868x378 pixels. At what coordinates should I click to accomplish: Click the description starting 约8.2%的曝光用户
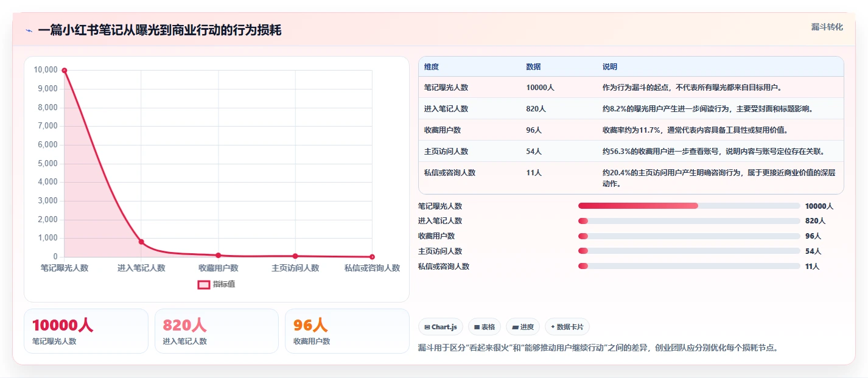[708, 109]
